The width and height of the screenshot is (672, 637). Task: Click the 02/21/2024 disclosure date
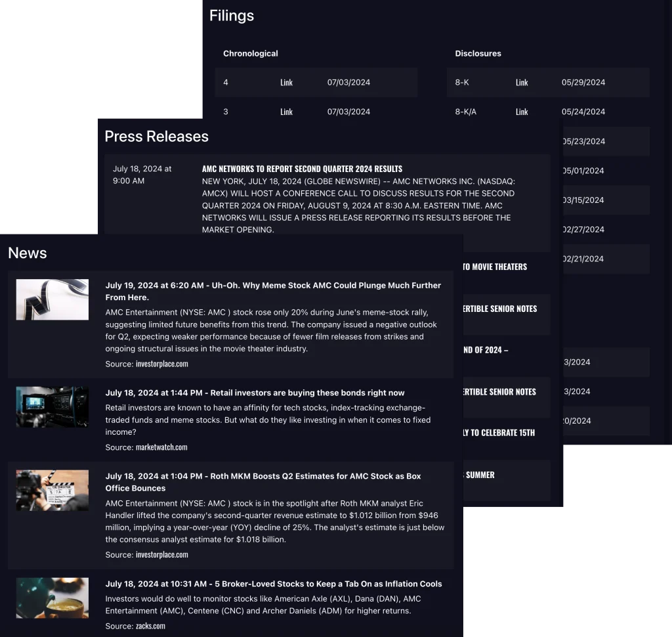(583, 259)
